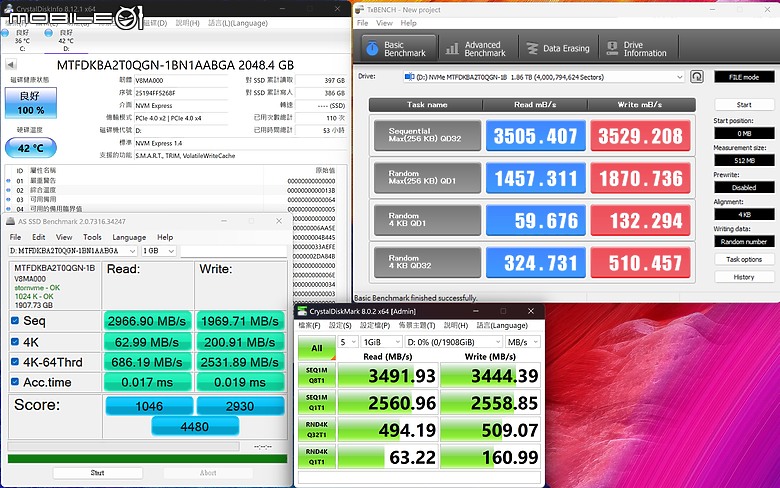
Task: Open CrystalDiskMark drive D: dropdown
Action: [453, 342]
